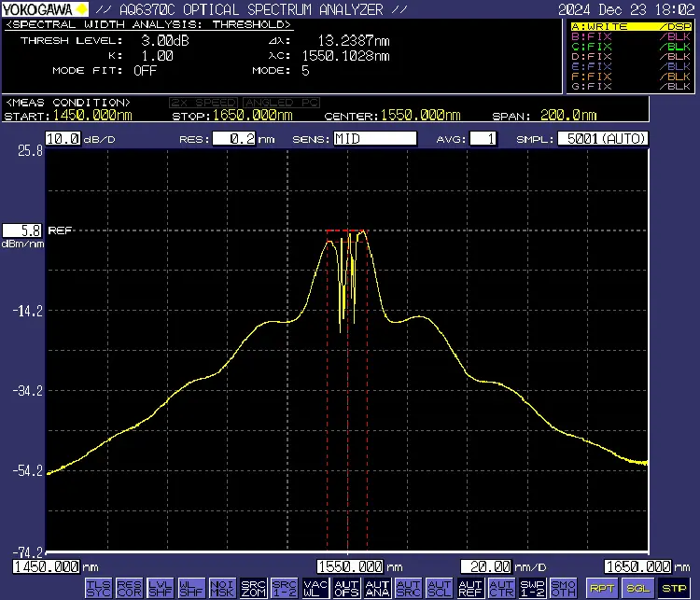The image size is (700, 600).
Task: Toggle the AUT REF indicator
Action: 470,588
